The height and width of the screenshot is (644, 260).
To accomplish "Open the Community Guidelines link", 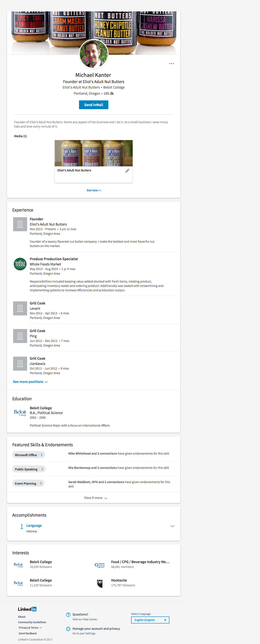I will coord(32,622).
